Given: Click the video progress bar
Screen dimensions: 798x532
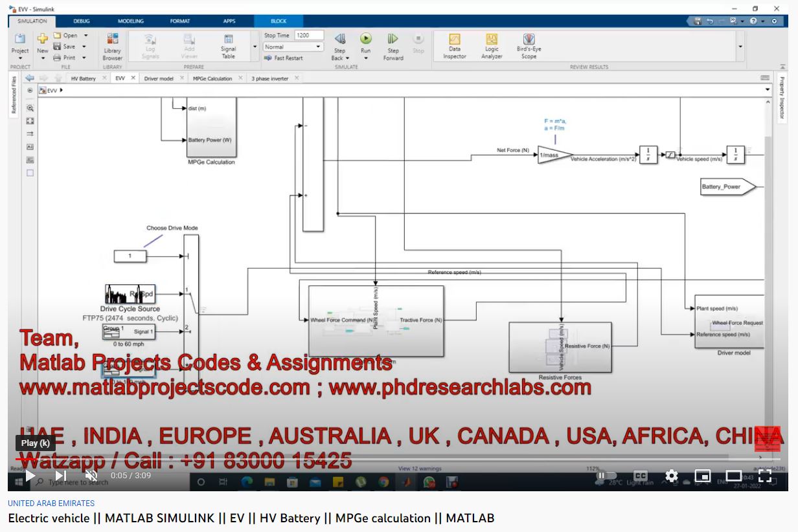Looking at the screenshot, I should [389, 458].
